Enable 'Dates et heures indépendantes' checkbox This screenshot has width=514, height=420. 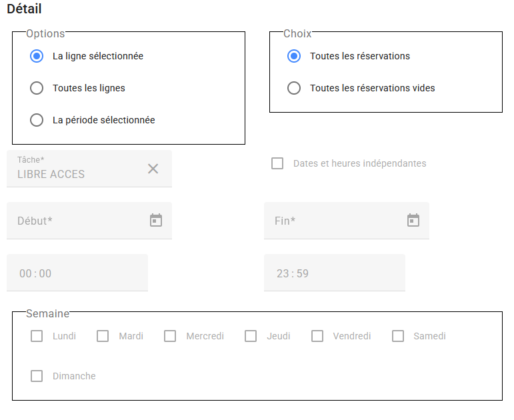click(277, 163)
